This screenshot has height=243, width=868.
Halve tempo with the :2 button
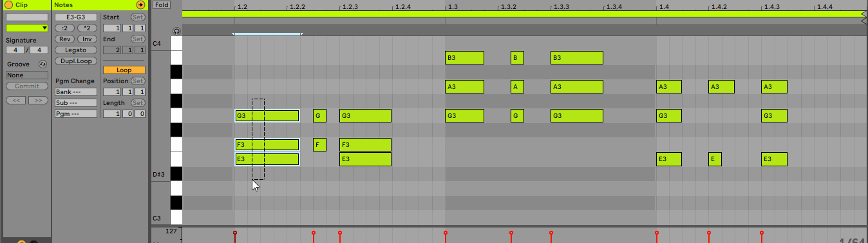tap(64, 28)
